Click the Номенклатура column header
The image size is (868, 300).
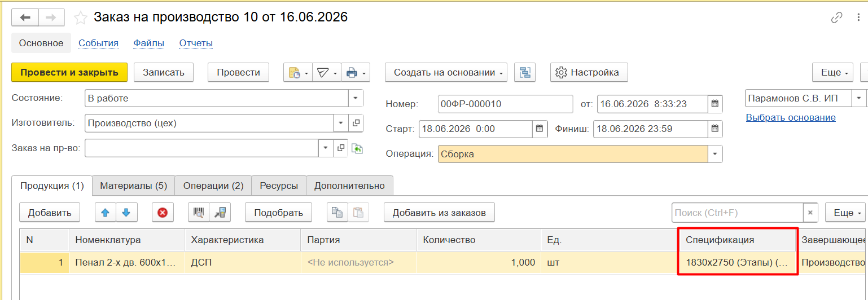[x=127, y=240]
